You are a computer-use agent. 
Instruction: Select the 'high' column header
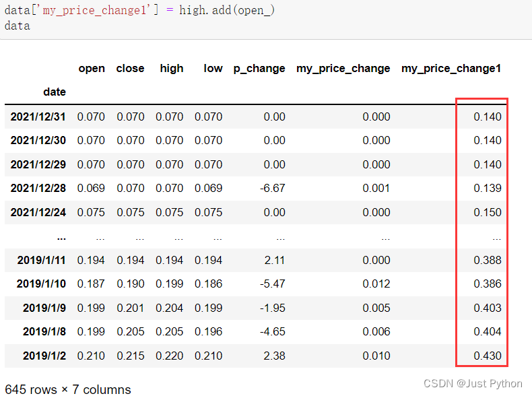coord(172,69)
